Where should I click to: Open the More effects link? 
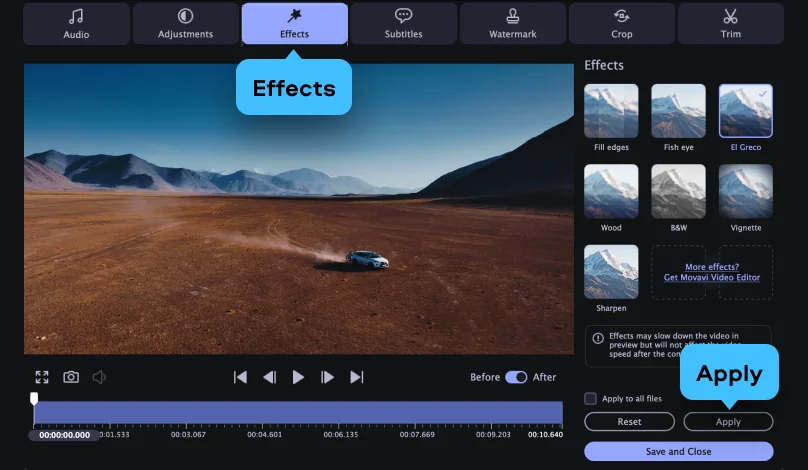click(x=712, y=272)
